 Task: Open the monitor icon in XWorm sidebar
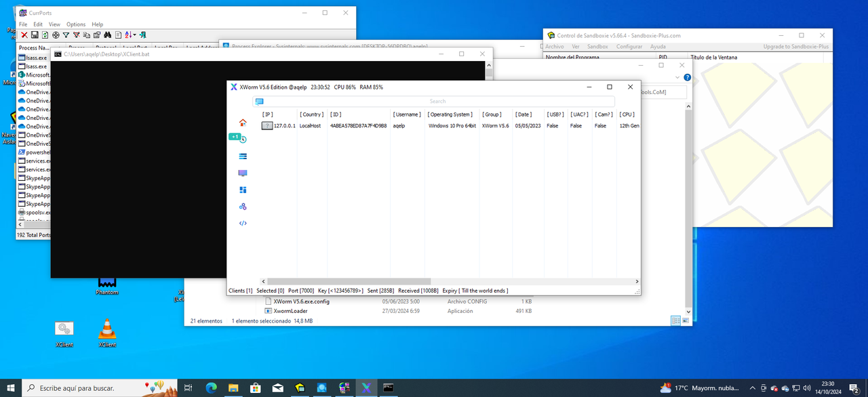click(243, 173)
